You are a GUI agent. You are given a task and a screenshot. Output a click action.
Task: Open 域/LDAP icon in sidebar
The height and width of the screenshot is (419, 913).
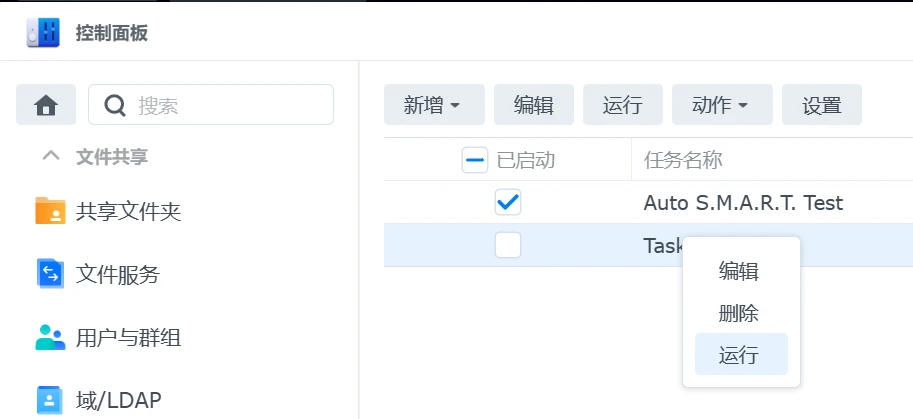[x=49, y=400]
